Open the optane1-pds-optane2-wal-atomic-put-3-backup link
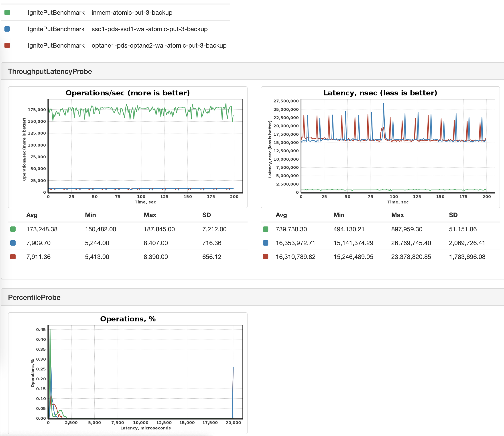Viewport: 504px width, 436px height. 159,46
